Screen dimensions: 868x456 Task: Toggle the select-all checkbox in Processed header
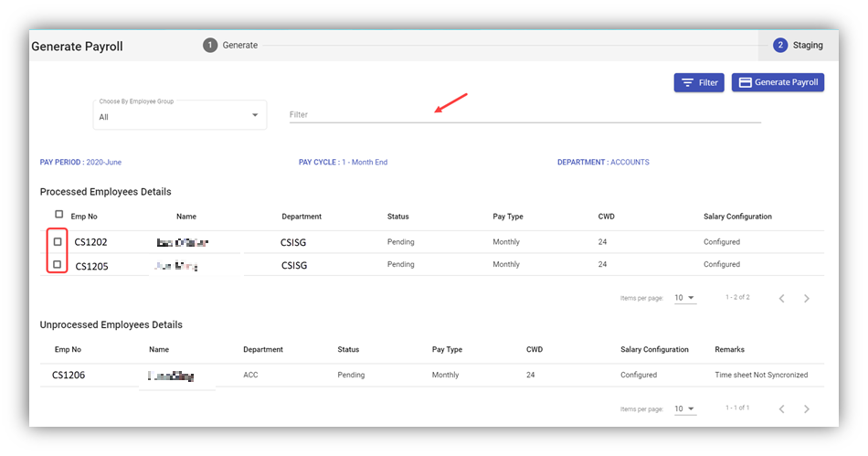[58, 215]
